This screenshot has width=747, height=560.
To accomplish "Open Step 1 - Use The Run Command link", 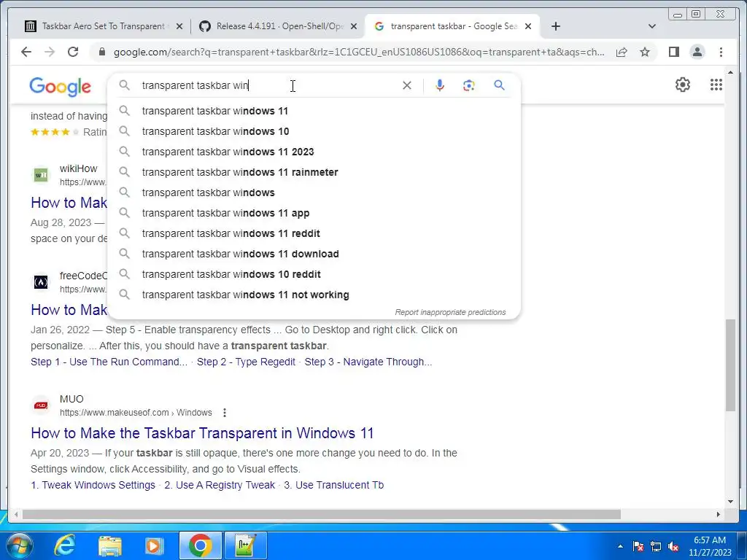I will point(109,362).
